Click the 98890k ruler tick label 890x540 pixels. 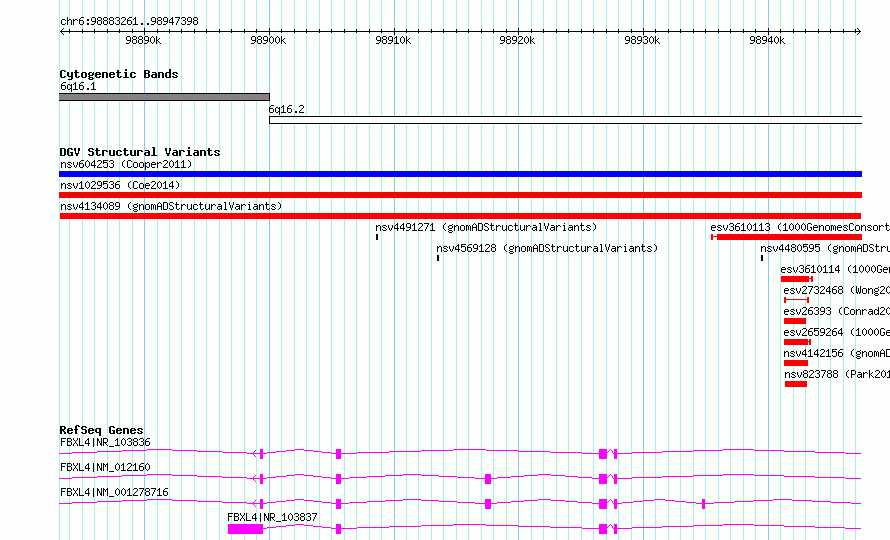[x=143, y=40]
